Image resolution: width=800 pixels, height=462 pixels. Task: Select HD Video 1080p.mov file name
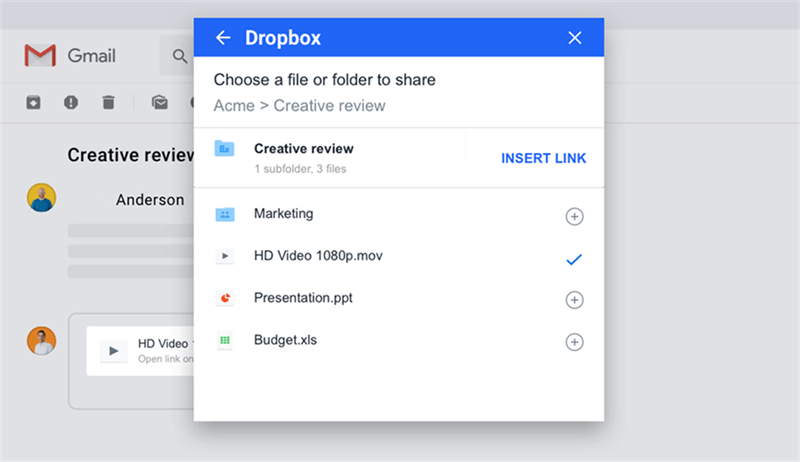tap(318, 255)
